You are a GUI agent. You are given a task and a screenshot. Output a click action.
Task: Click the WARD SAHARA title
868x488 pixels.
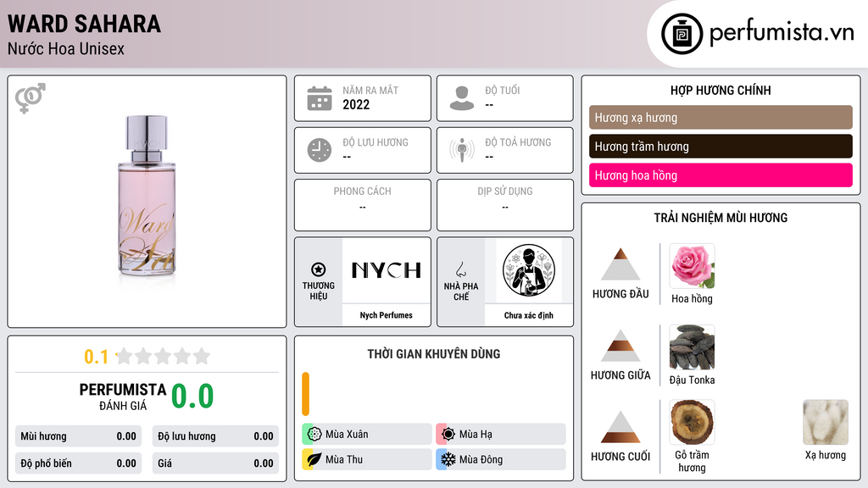pyautogui.click(x=84, y=24)
